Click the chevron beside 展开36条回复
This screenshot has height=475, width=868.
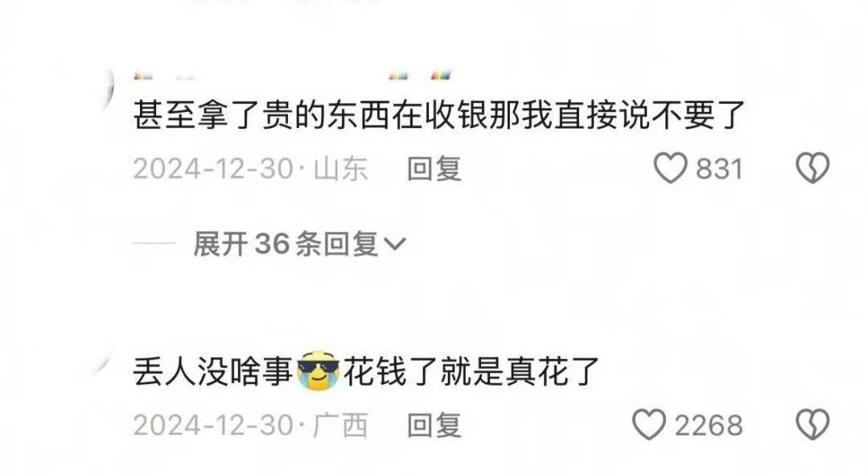[x=395, y=244]
